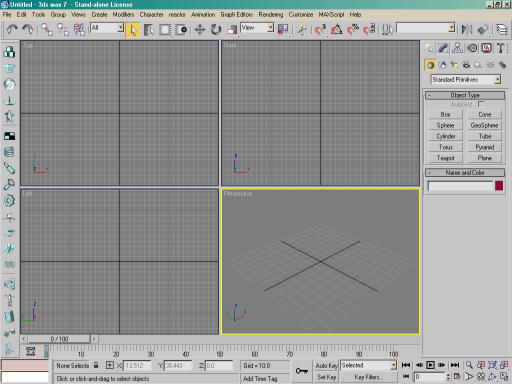Viewport: 512px width, 384px height.
Task: Click the Mirror Selected Objects icon
Action: 467,29
